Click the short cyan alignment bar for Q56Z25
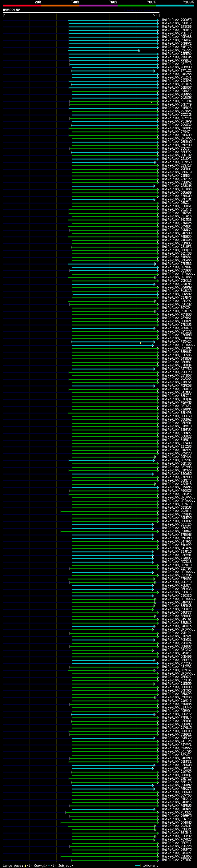197x868 pixels. tap(104, 50)
